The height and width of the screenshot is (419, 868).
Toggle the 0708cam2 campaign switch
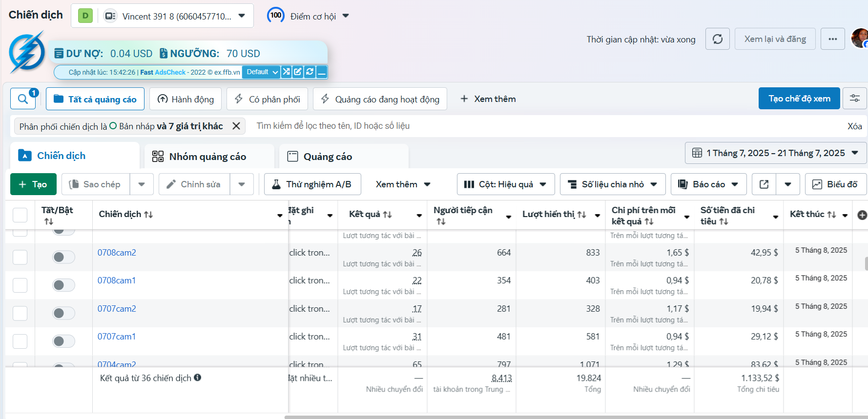tap(63, 257)
